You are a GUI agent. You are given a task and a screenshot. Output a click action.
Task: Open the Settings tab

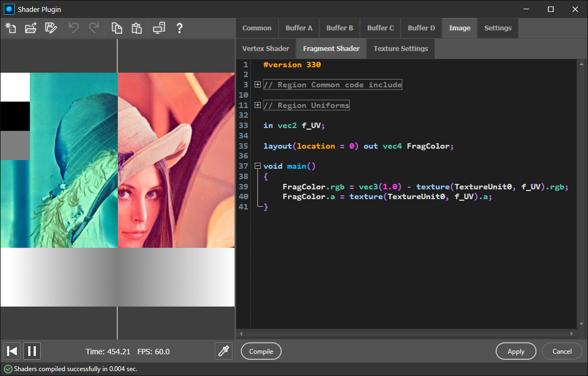[498, 28]
